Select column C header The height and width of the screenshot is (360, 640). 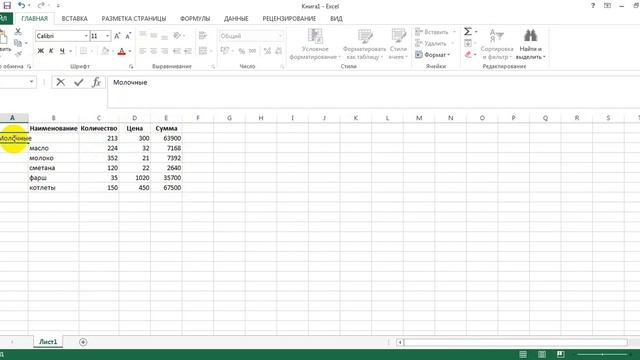(x=98, y=118)
